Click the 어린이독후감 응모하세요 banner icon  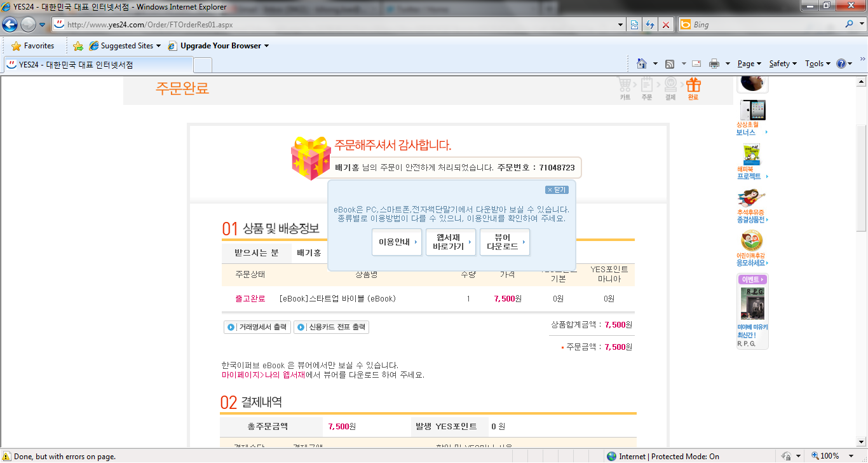click(x=752, y=240)
